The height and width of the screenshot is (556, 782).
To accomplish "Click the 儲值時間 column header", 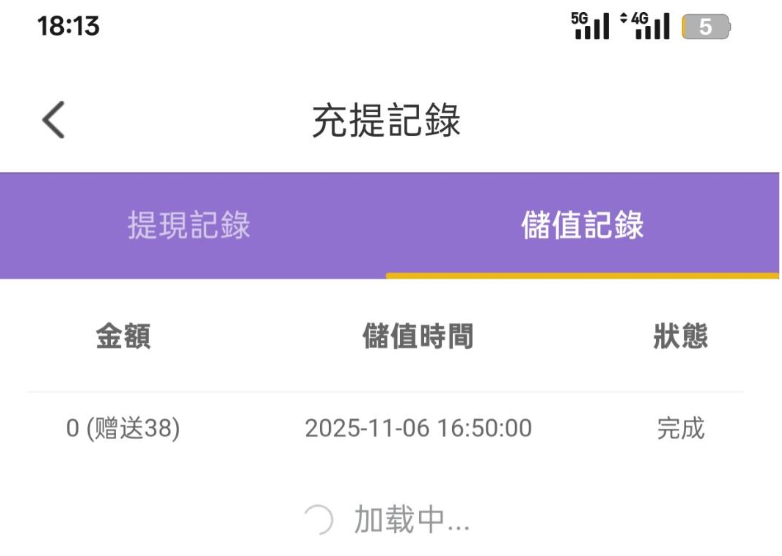I will [x=418, y=337].
